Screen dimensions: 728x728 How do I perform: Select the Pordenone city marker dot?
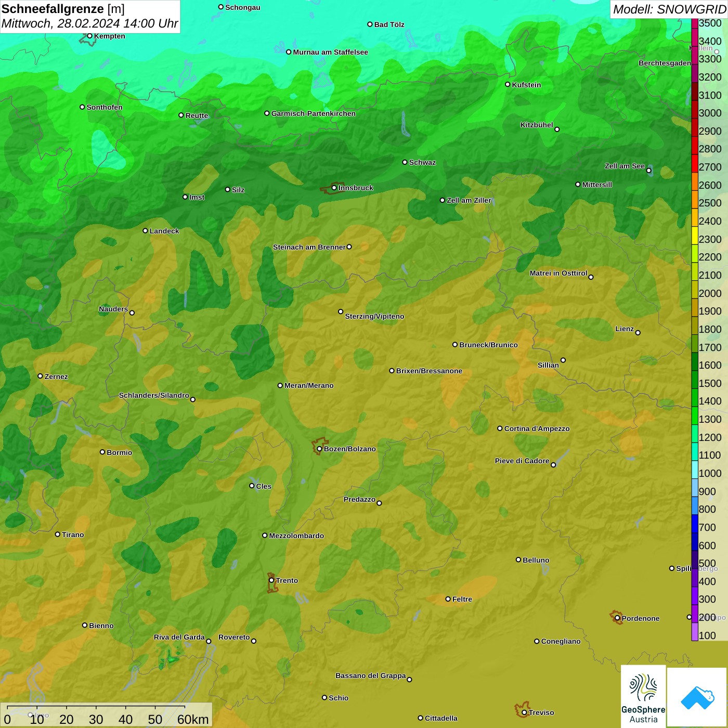(617, 618)
